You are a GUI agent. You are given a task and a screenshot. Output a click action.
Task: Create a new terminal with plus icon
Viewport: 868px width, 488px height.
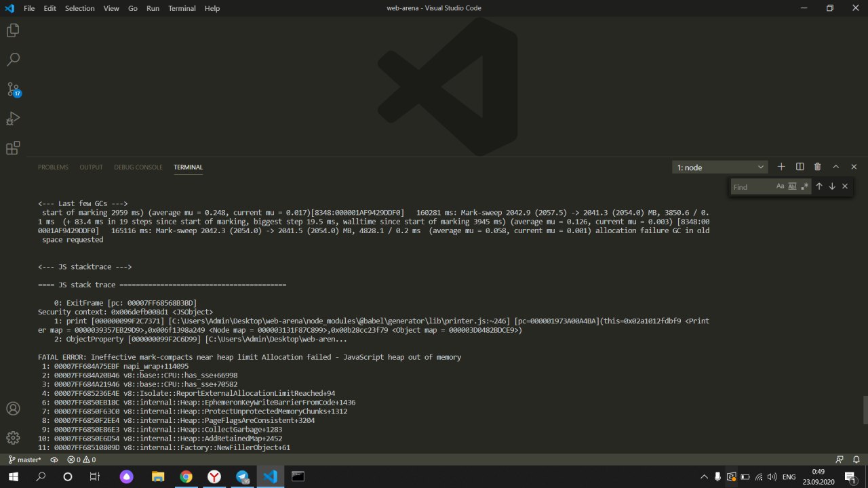click(x=781, y=167)
